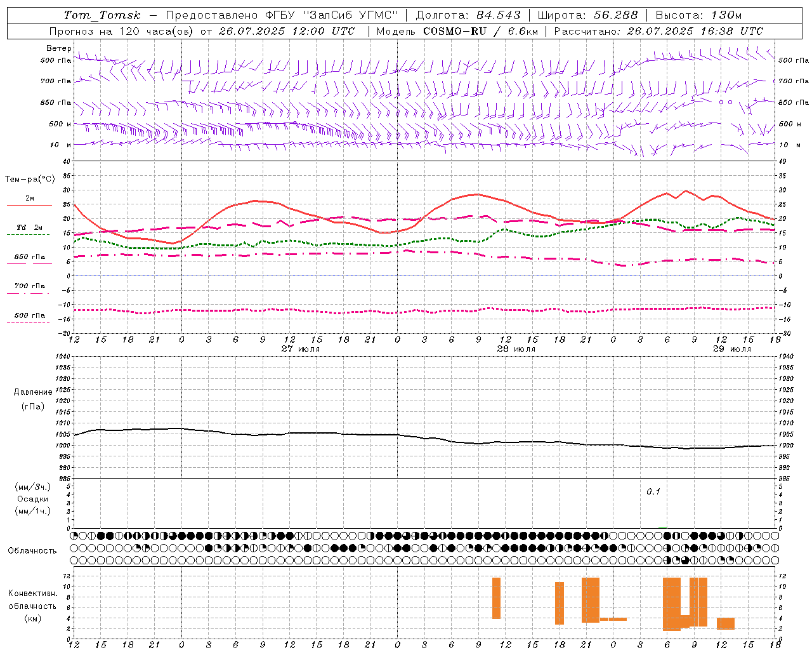Click forecast start 26.07.2025 12:00 UTC
This screenshot has height=650, width=812.
tap(287, 31)
